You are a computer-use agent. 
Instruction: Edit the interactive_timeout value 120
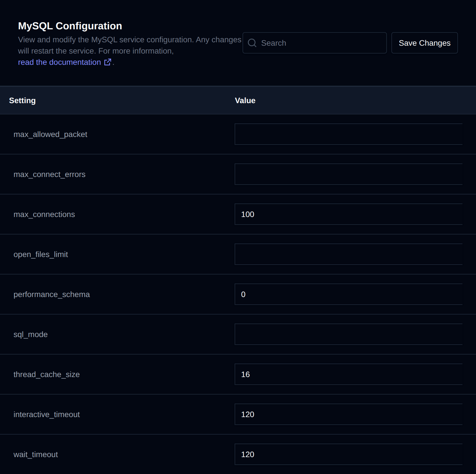click(x=349, y=414)
